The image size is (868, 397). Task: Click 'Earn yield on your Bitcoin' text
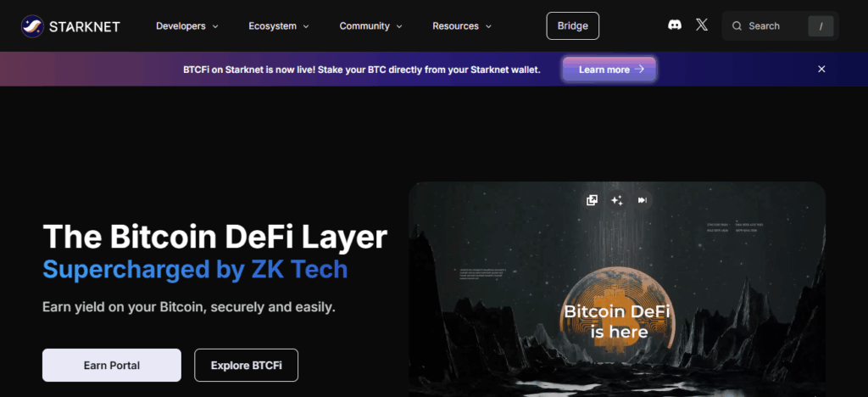[189, 307]
